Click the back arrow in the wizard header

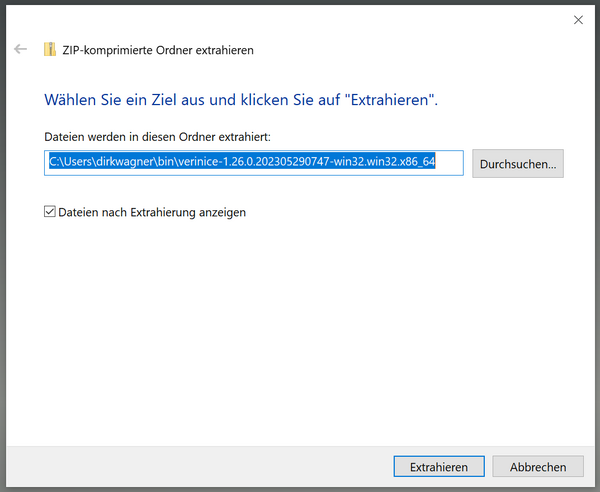click(x=20, y=49)
